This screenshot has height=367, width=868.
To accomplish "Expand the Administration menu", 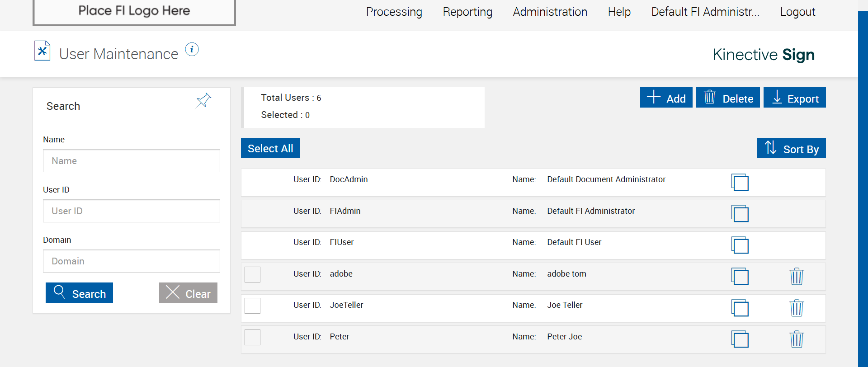I will tap(550, 12).
